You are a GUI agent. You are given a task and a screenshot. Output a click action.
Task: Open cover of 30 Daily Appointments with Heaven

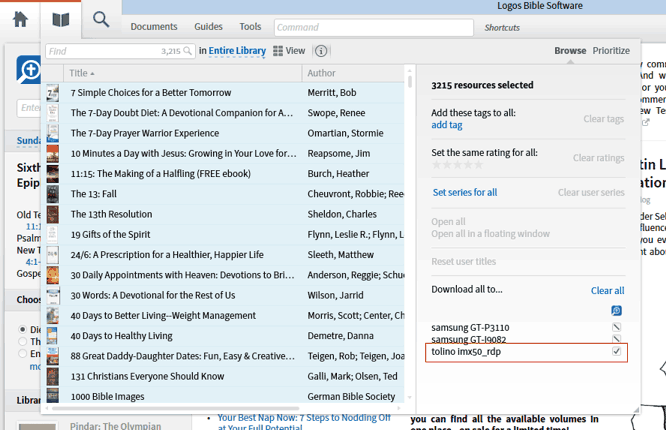point(53,275)
